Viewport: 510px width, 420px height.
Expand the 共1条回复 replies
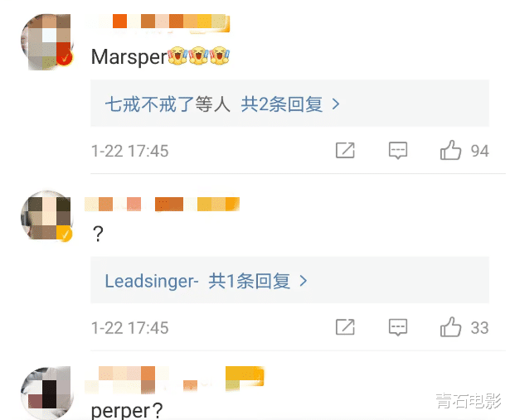pos(249,281)
